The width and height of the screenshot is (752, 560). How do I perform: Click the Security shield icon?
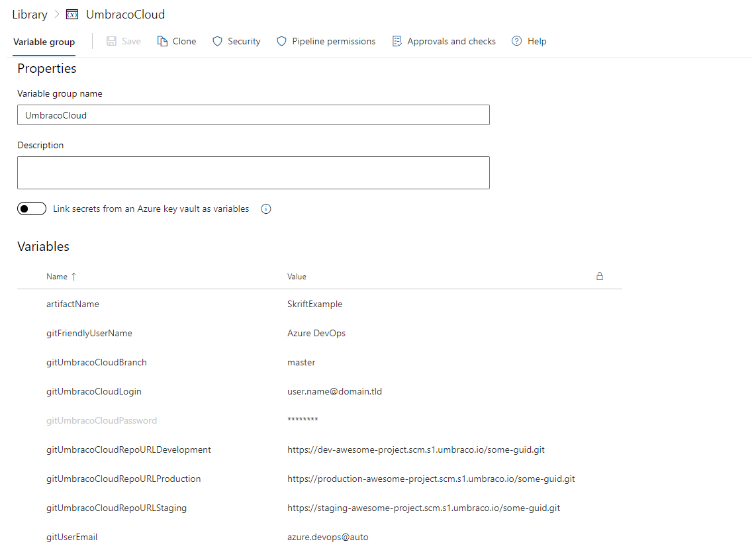(217, 41)
